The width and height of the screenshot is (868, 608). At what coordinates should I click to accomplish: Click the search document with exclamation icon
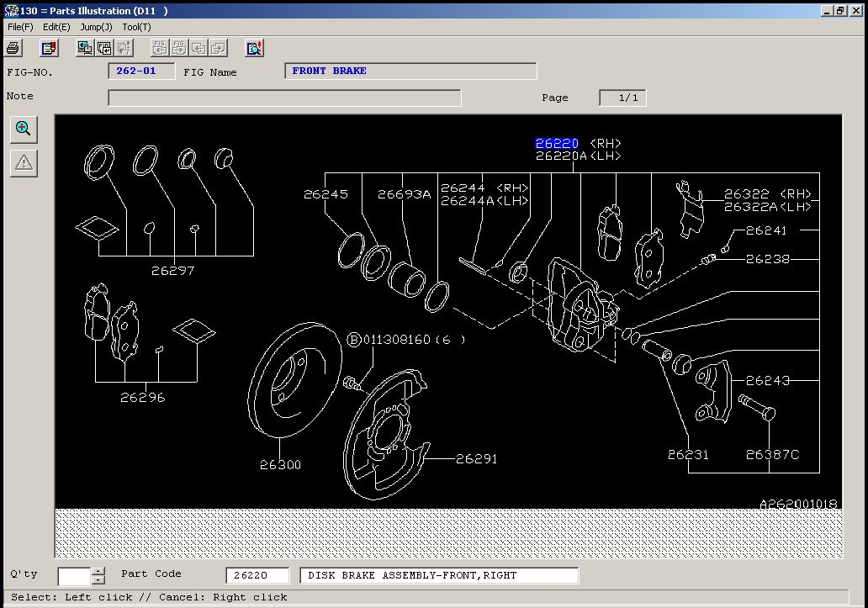point(254,48)
